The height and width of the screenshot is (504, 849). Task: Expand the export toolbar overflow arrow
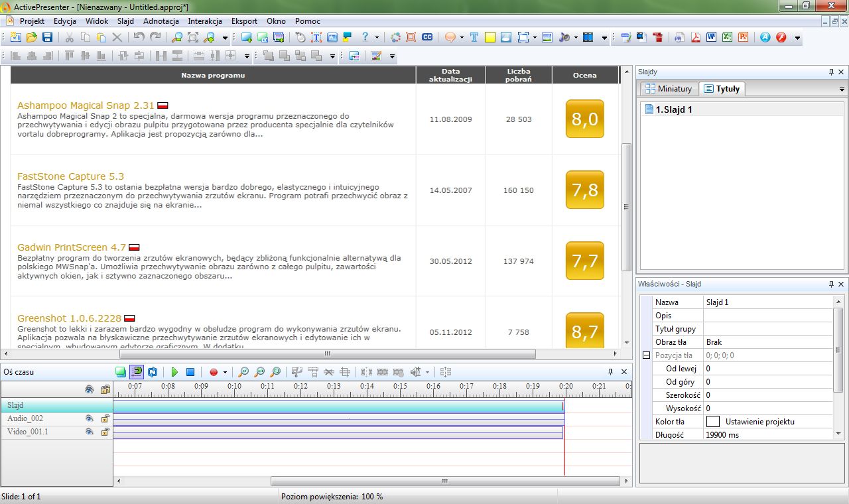[x=797, y=38]
